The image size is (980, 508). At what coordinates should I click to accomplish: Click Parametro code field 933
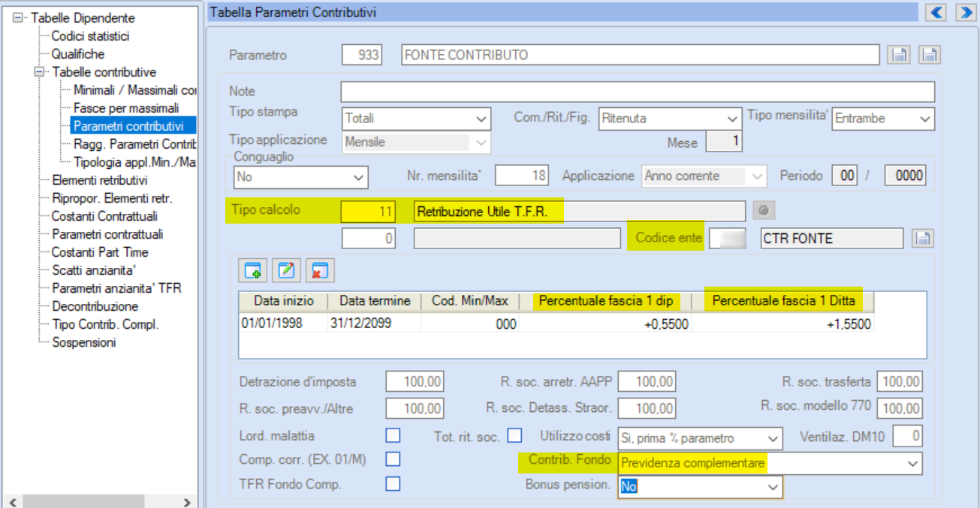click(x=362, y=55)
